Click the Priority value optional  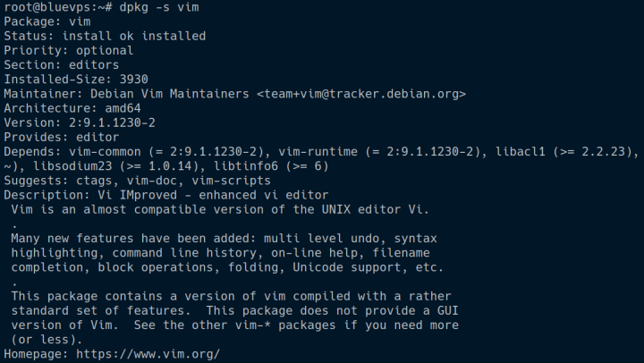(105, 50)
